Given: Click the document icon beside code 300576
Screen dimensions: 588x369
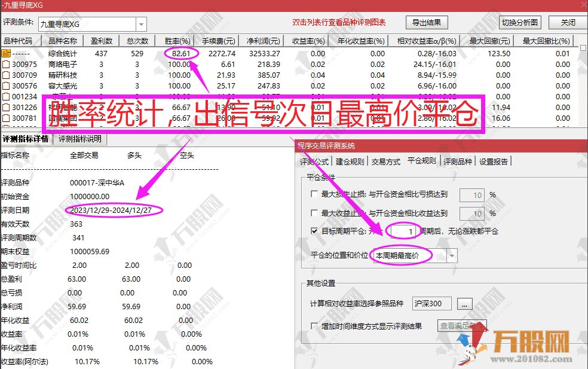Looking at the screenshot, I should [6, 86].
